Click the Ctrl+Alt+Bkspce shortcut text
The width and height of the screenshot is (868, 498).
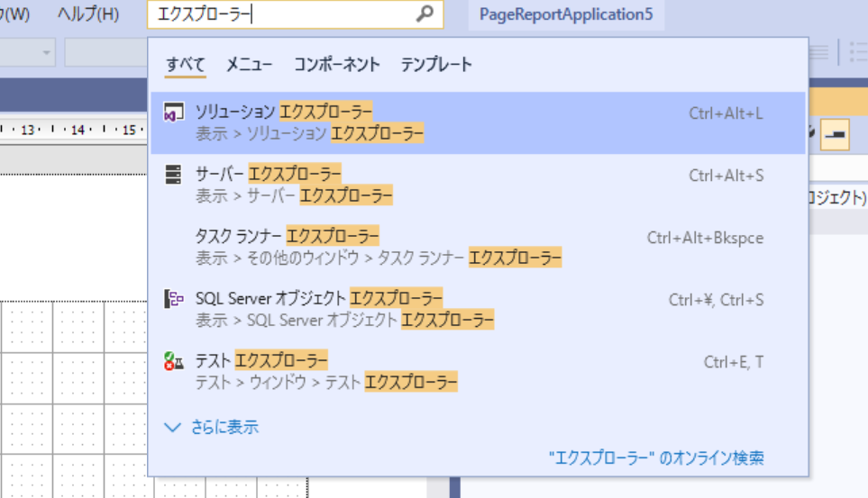pos(705,238)
